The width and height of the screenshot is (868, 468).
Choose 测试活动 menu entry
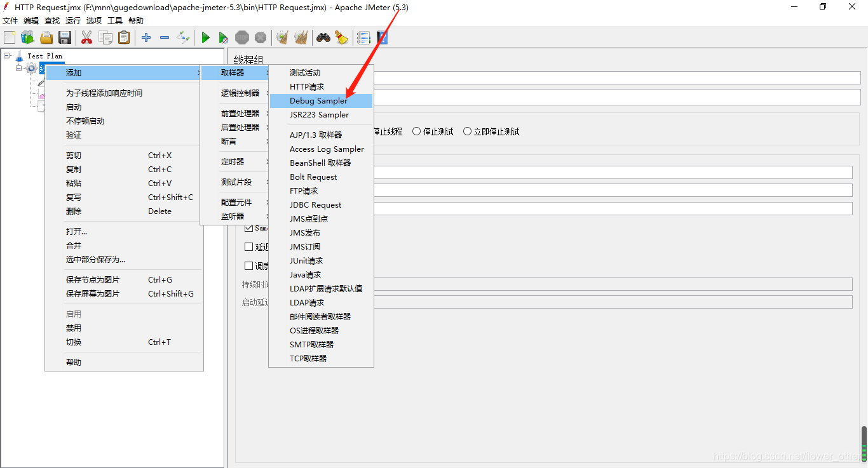pyautogui.click(x=322, y=73)
